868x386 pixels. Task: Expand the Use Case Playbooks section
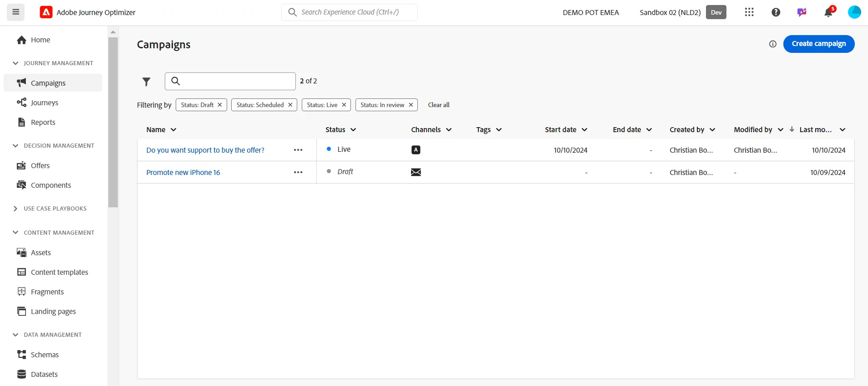[x=15, y=209]
